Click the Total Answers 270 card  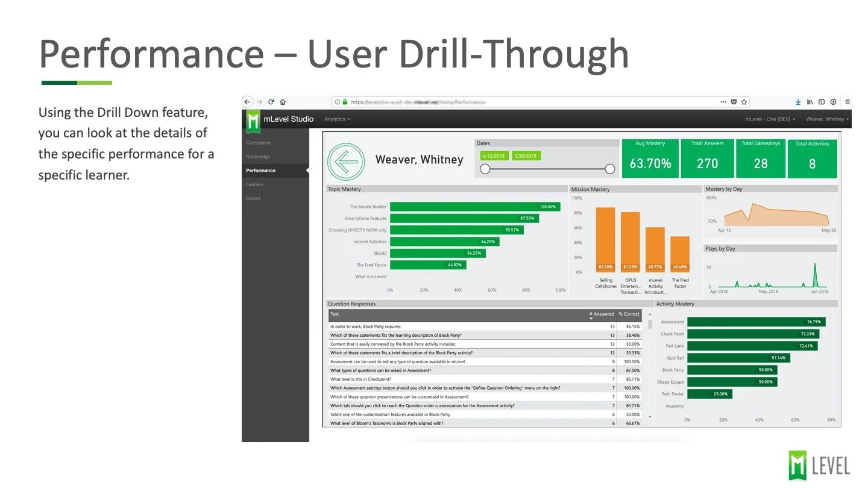click(707, 159)
